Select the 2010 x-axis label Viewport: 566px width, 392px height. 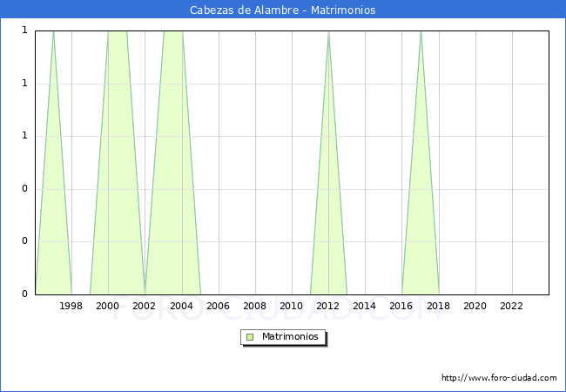[292, 306]
